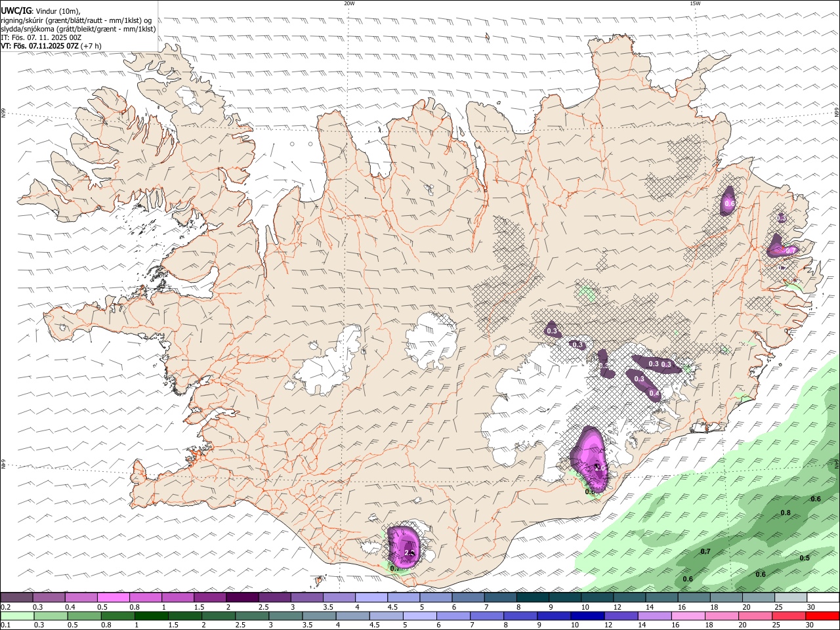
Task: Click the pale green 0.1 swatch in lower legend
Action: (18, 616)
